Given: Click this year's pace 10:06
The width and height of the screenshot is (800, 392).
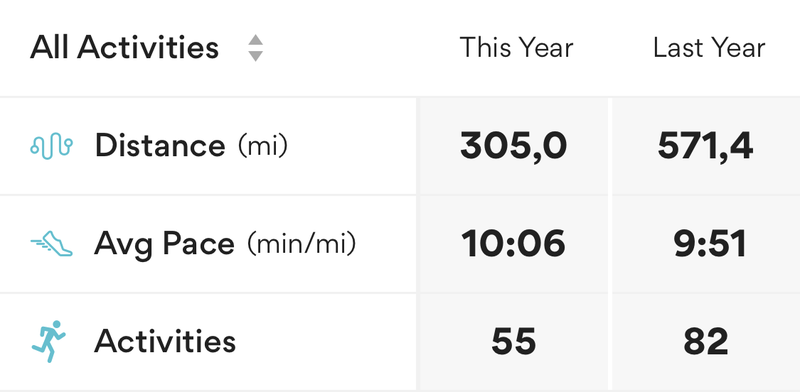Looking at the screenshot, I should click(x=513, y=243).
